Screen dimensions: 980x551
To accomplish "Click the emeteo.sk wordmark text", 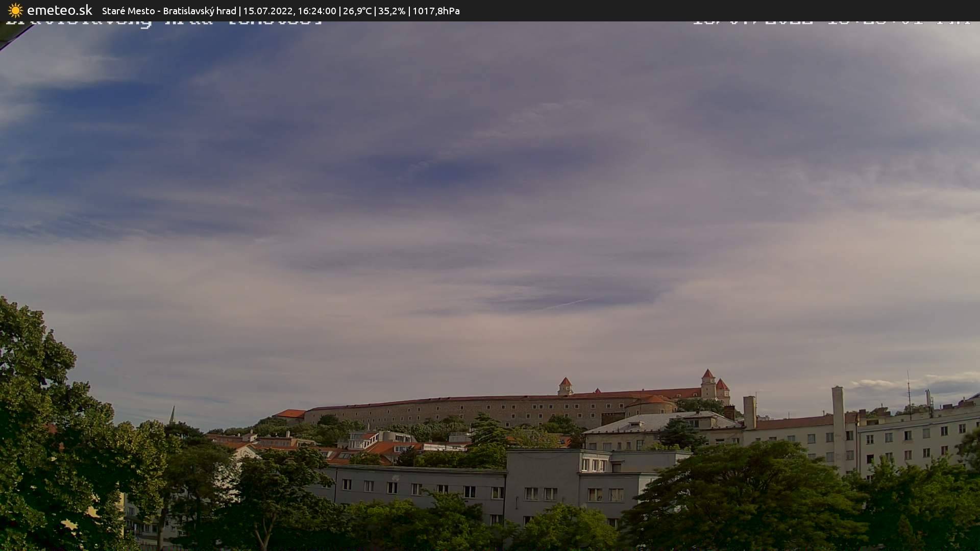I will [x=60, y=10].
